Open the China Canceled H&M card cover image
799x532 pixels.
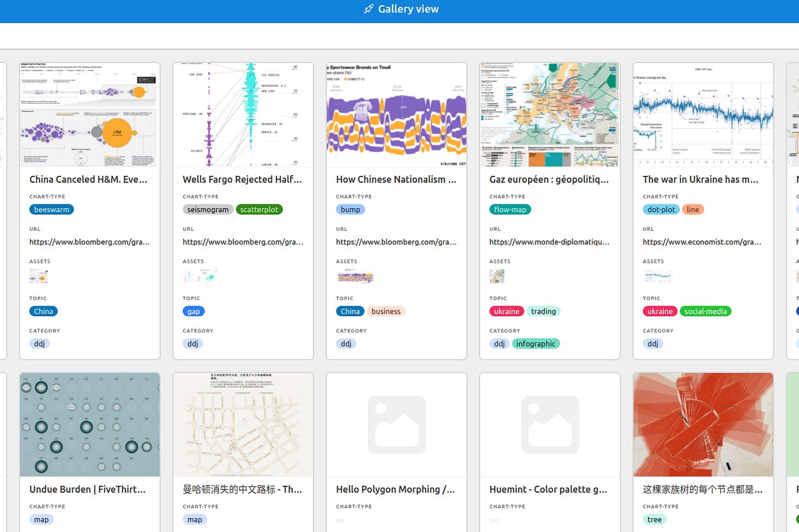click(90, 115)
